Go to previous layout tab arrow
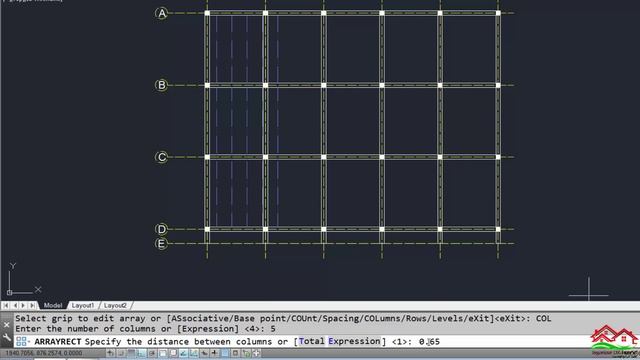Screen dimensions: 640x360 pyautogui.click(x=15, y=305)
